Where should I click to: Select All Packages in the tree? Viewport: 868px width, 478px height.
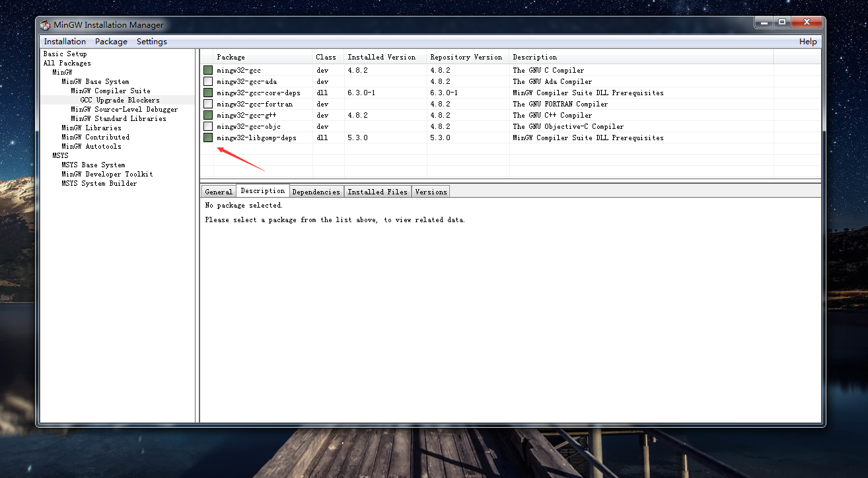[x=67, y=63]
